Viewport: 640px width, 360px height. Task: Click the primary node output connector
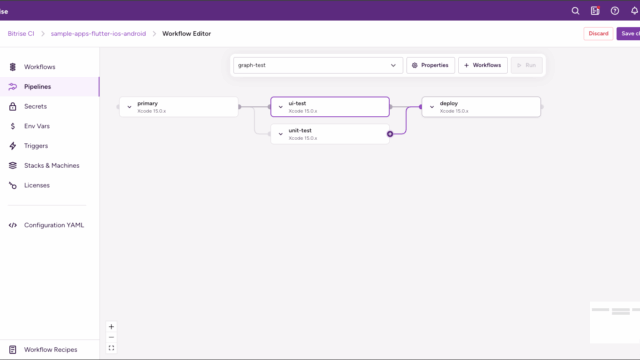[x=240, y=107]
